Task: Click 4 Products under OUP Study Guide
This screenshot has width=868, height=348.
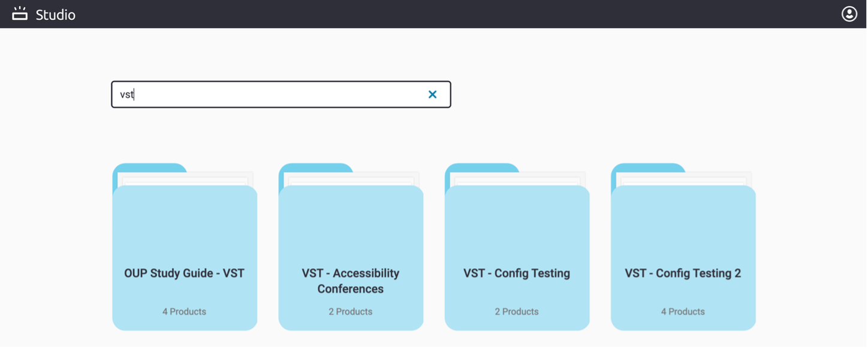Action: (184, 311)
